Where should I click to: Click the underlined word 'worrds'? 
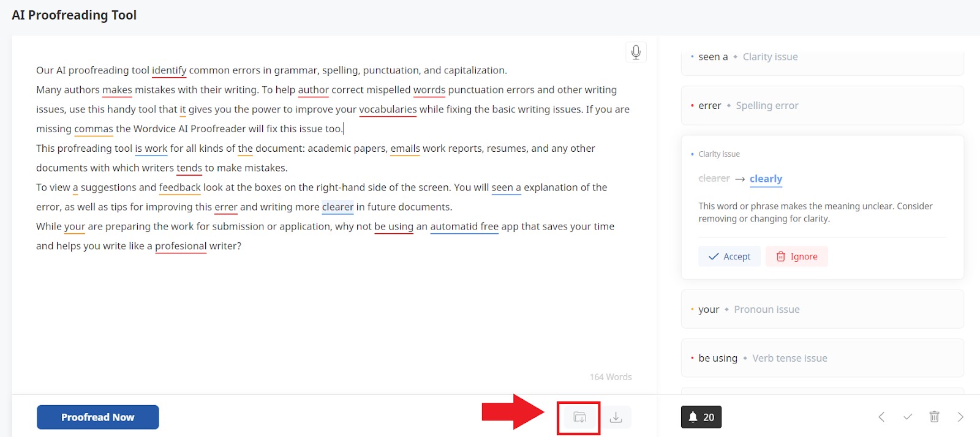point(429,90)
